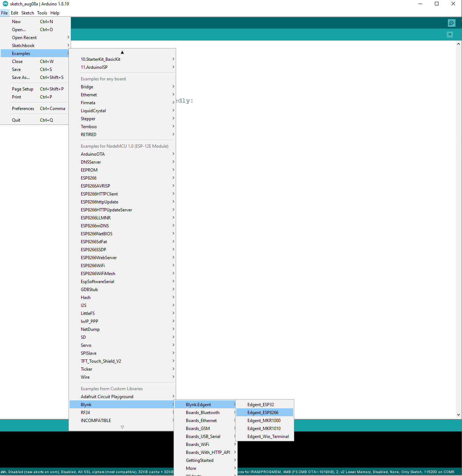This screenshot has width=462, height=476.
Task: Expand the Firmata examples submenu
Action: (122, 103)
